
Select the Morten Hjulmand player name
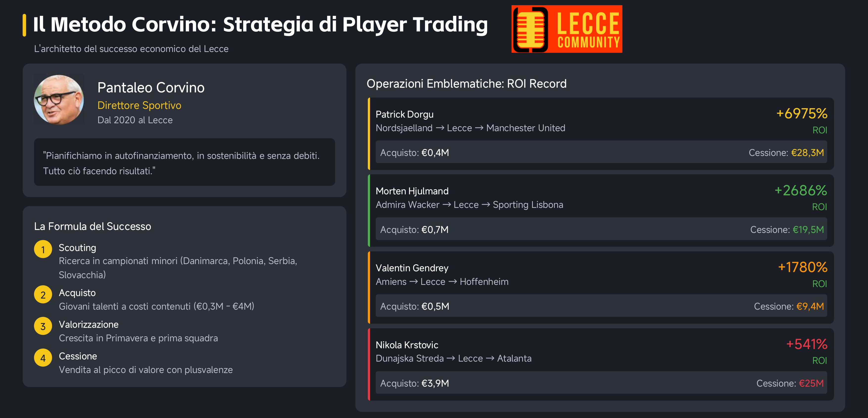[x=412, y=191]
